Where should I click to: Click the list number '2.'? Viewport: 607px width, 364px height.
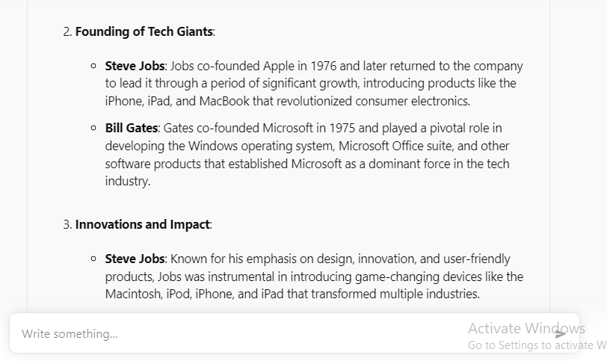click(68, 31)
